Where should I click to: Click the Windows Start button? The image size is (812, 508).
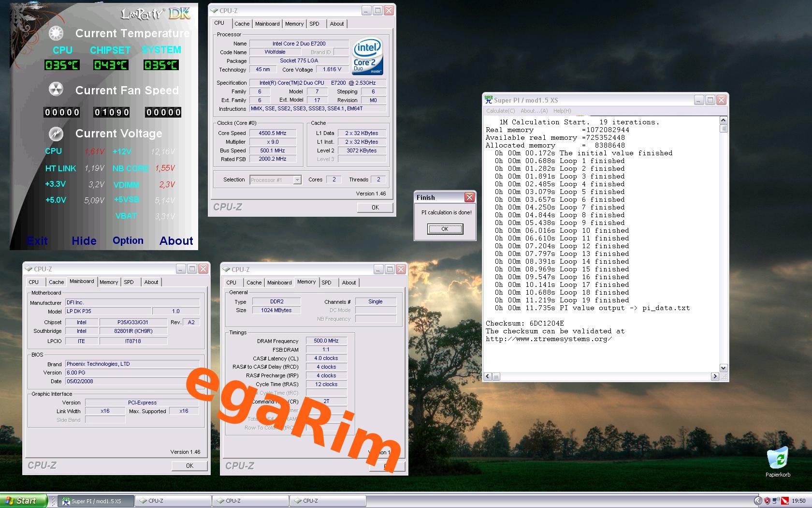coord(24,501)
